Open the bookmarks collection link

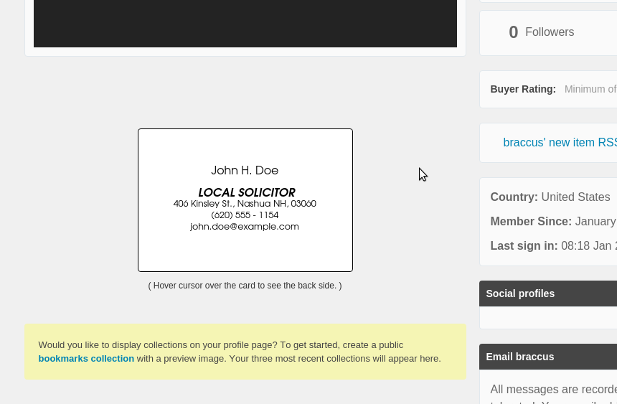86,358
